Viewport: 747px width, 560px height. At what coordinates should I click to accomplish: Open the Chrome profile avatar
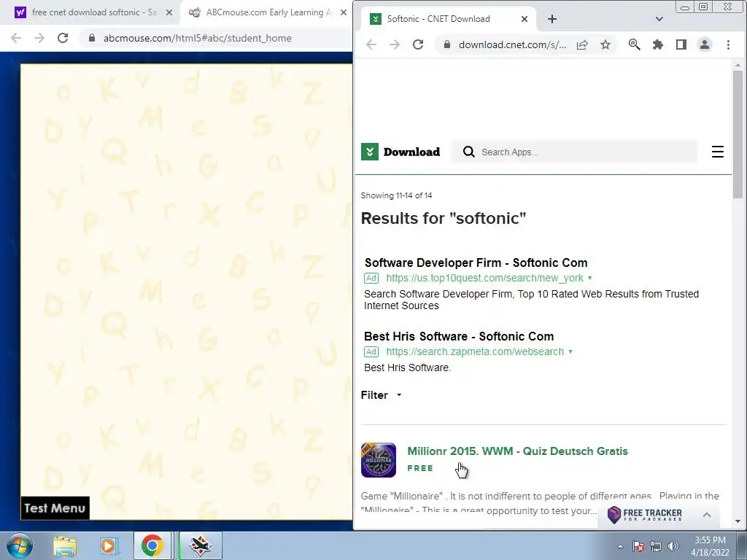coord(705,44)
